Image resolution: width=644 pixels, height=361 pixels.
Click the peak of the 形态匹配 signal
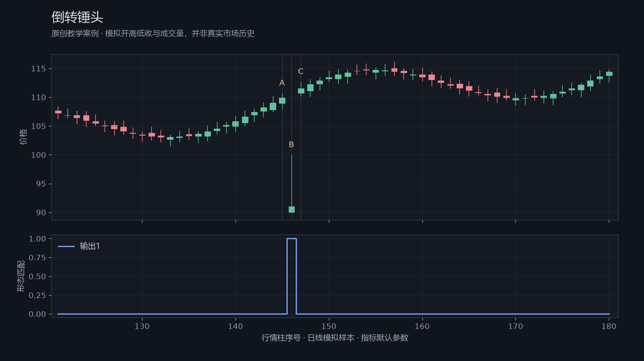pyautogui.click(x=291, y=239)
